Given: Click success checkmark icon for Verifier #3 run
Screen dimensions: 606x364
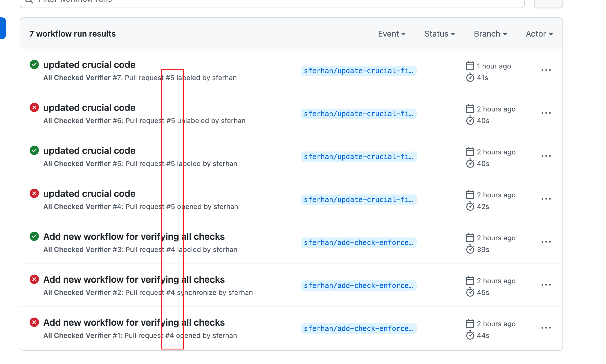Looking at the screenshot, I should click(34, 236).
